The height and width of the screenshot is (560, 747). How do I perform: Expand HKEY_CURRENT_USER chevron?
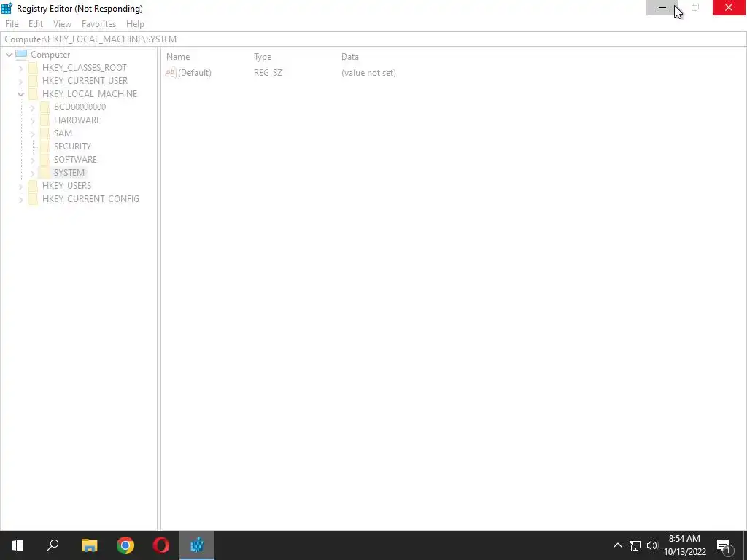point(21,81)
